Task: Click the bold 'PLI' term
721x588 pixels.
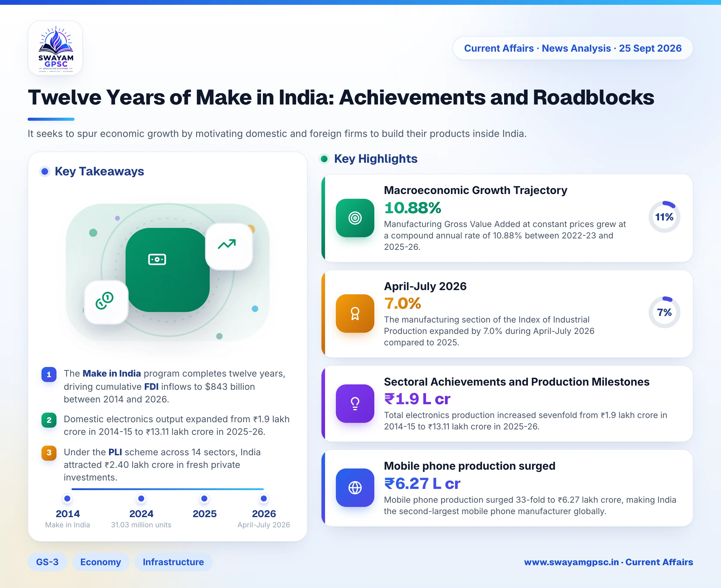Action: click(x=115, y=452)
